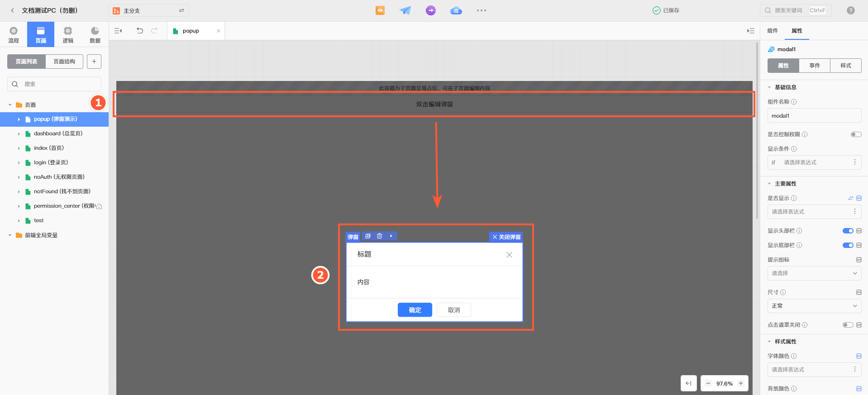Click the undo arrow
Viewport: 868px width, 395px height.
coord(140,31)
